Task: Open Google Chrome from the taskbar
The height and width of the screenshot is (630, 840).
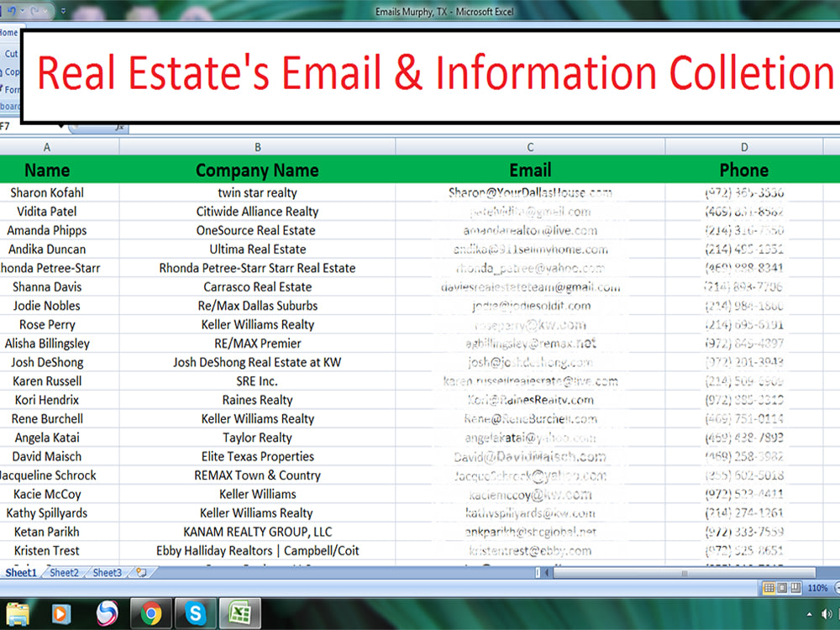Action: click(151, 613)
